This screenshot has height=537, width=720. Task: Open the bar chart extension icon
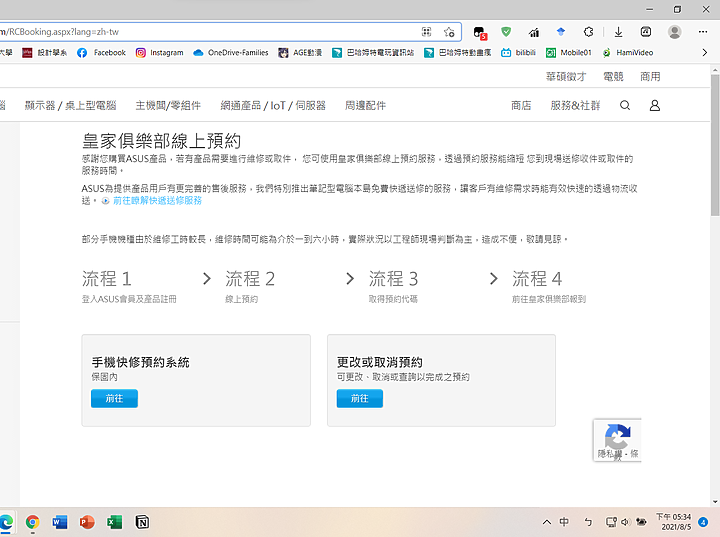(x=534, y=32)
